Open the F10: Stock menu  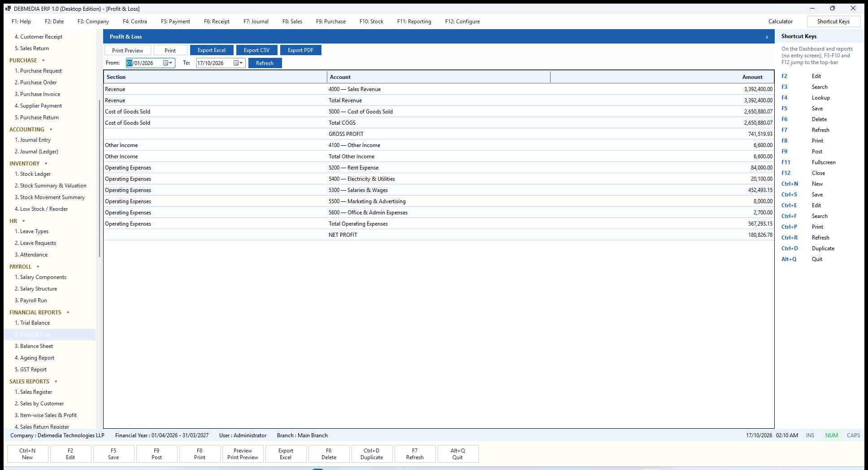[x=371, y=22]
